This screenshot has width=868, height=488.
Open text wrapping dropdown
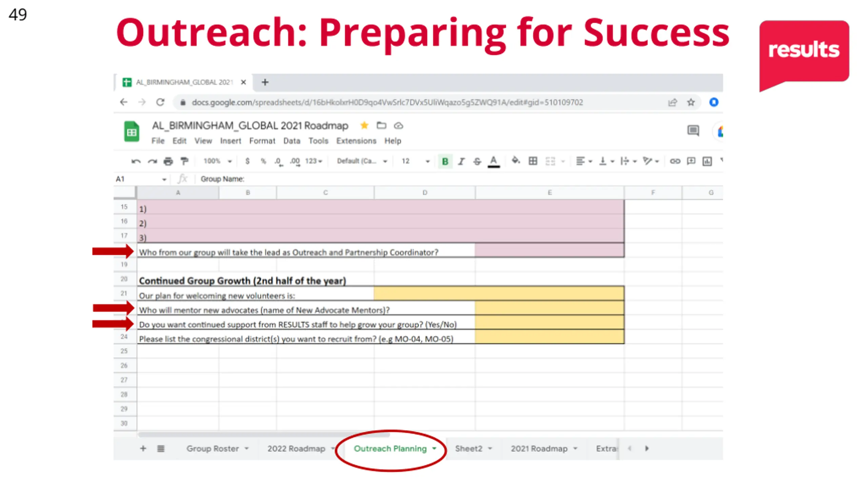628,161
